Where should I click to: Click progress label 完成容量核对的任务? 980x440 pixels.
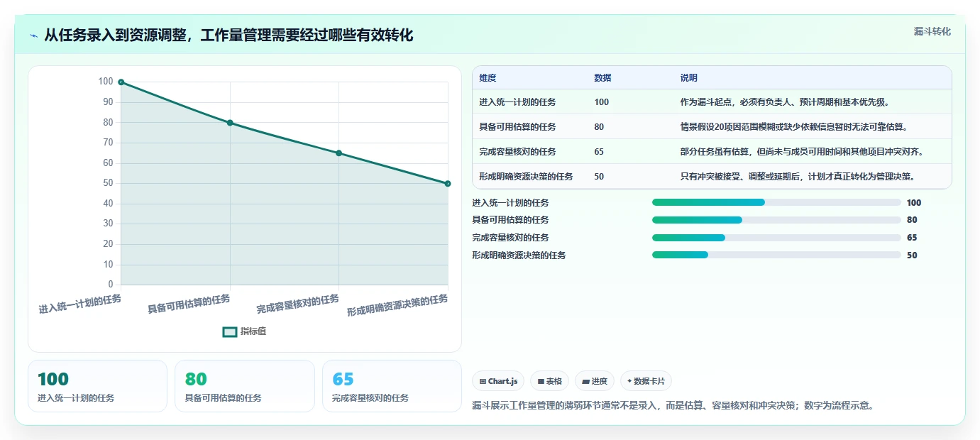510,238
